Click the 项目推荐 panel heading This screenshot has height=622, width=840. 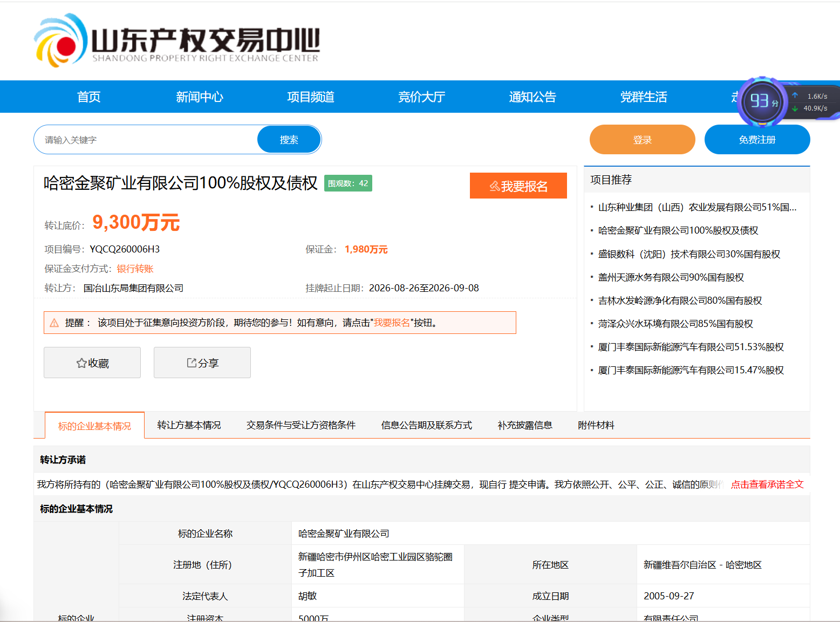tap(611, 180)
